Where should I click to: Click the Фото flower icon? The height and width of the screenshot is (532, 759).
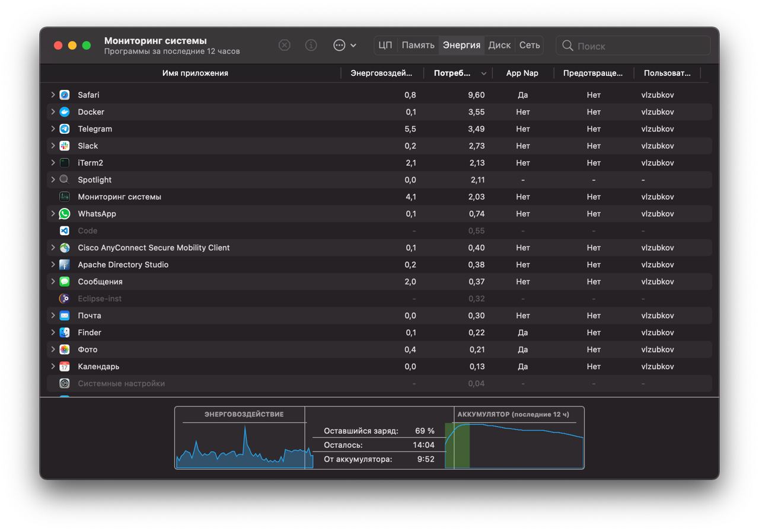pos(65,350)
